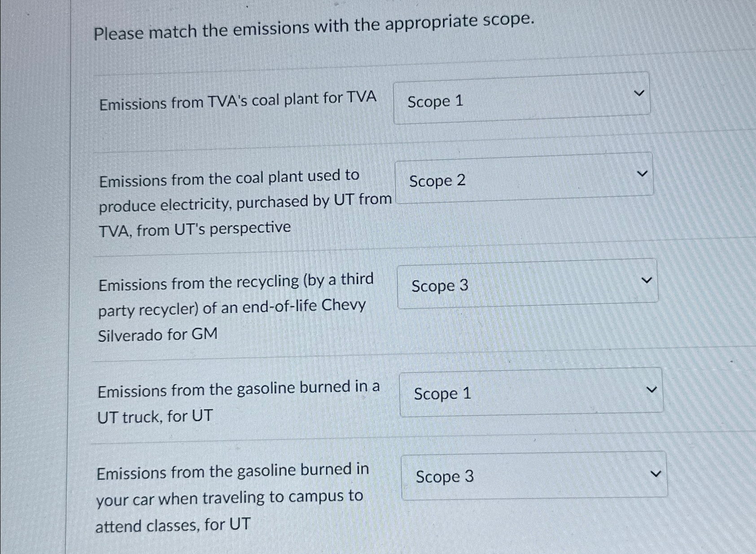Click the chevron on the Scope 2 dropdown

(x=642, y=173)
